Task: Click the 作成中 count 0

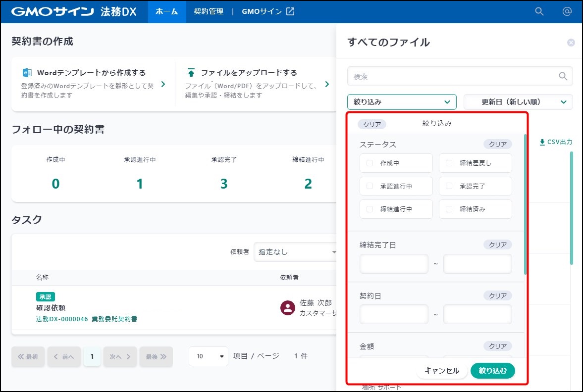Action: pyautogui.click(x=55, y=184)
